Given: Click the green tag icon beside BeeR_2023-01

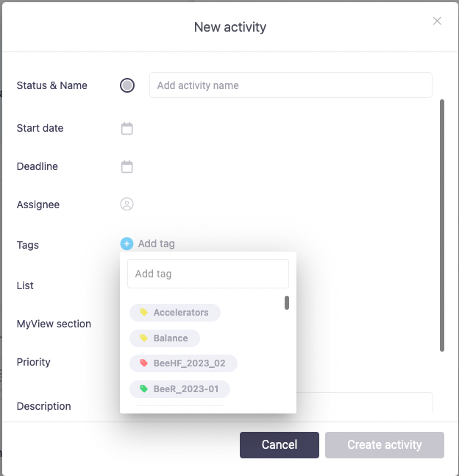Looking at the screenshot, I should pos(143,388).
